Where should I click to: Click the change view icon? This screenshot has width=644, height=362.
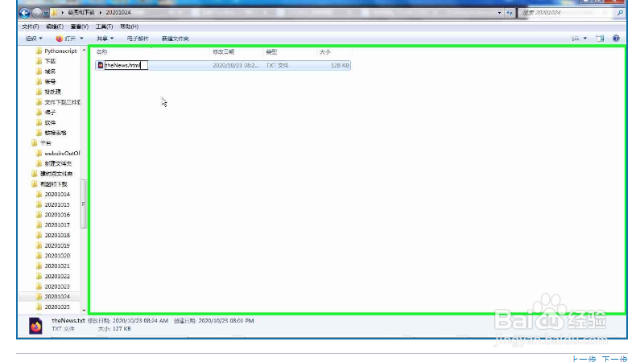(576, 39)
